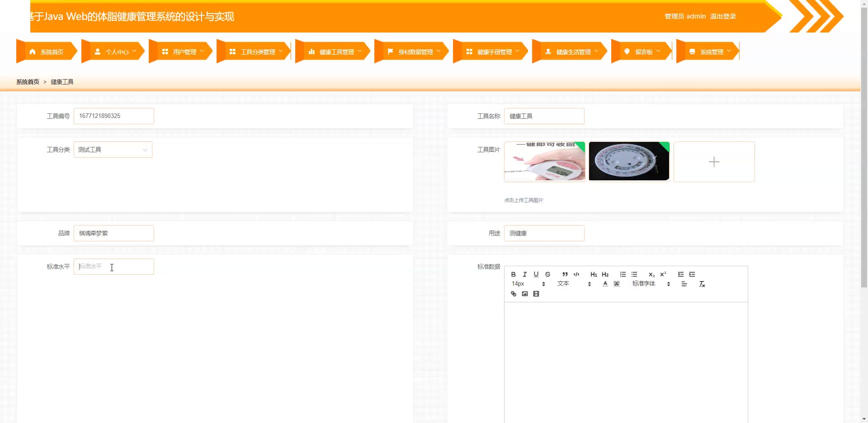Create a bulleted list
868x423 pixels.
634,274
